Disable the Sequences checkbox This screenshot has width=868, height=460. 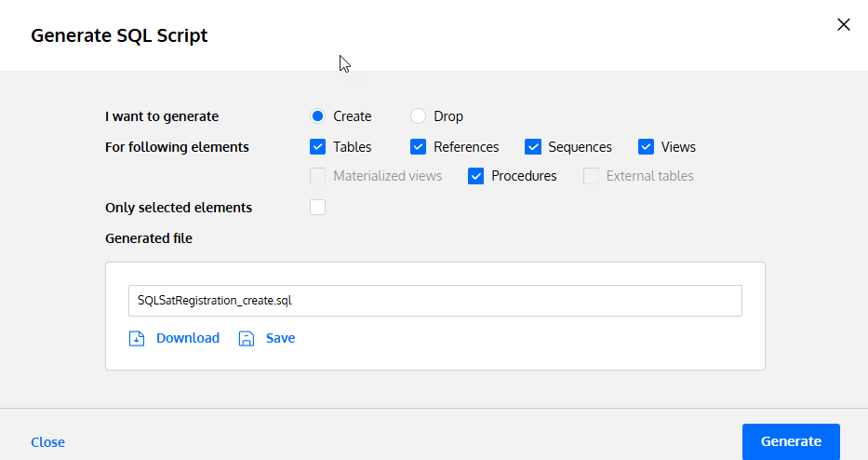pos(533,147)
